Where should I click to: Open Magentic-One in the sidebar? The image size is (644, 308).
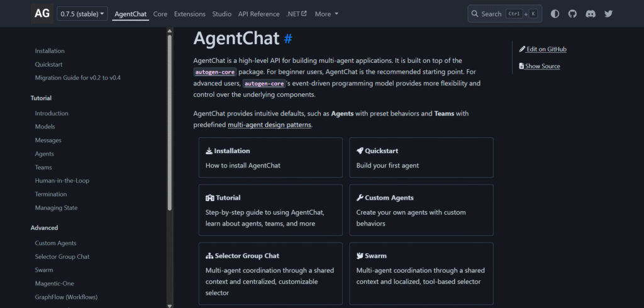click(55, 283)
